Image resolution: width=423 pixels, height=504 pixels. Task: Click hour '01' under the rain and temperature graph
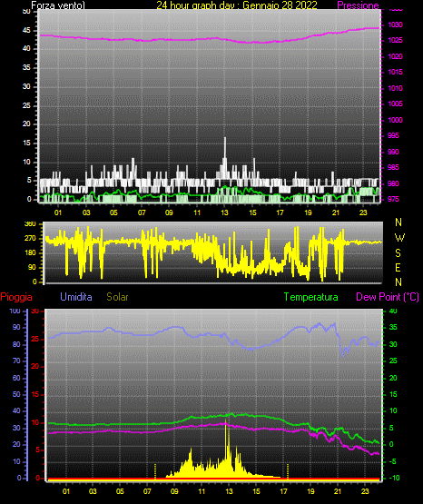(66, 491)
